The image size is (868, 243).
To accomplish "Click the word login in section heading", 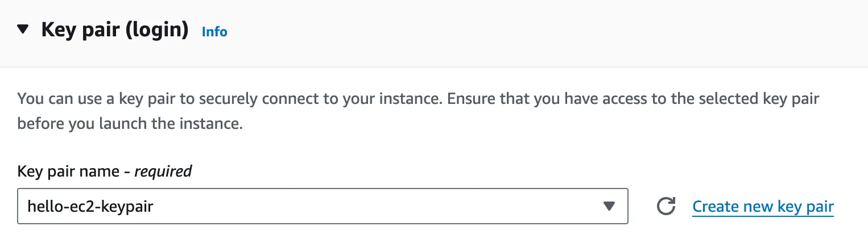I will pos(156,30).
